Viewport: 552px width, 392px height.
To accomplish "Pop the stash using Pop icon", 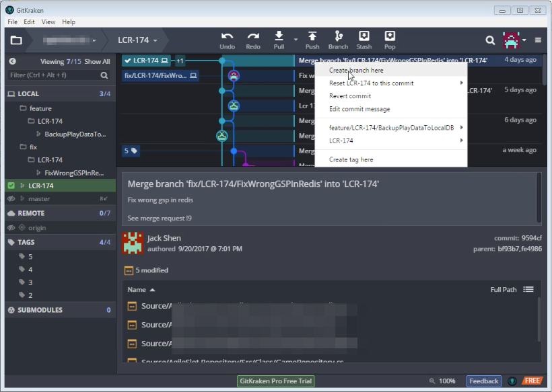I will [x=390, y=36].
